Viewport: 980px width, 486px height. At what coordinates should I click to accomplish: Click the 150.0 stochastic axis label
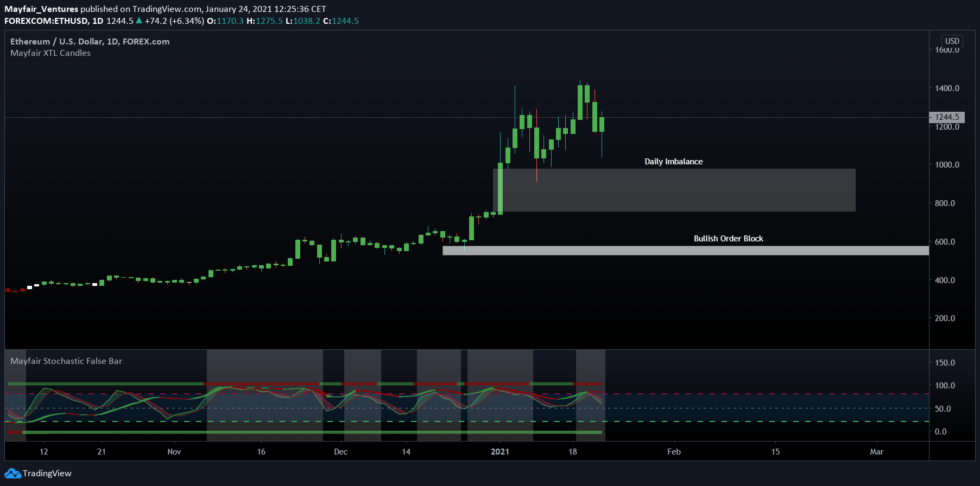(x=945, y=363)
